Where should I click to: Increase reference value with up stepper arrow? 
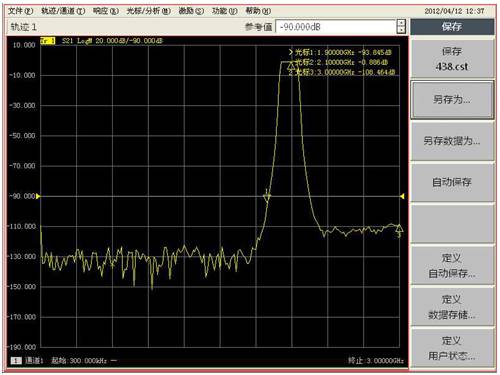tap(402, 23)
